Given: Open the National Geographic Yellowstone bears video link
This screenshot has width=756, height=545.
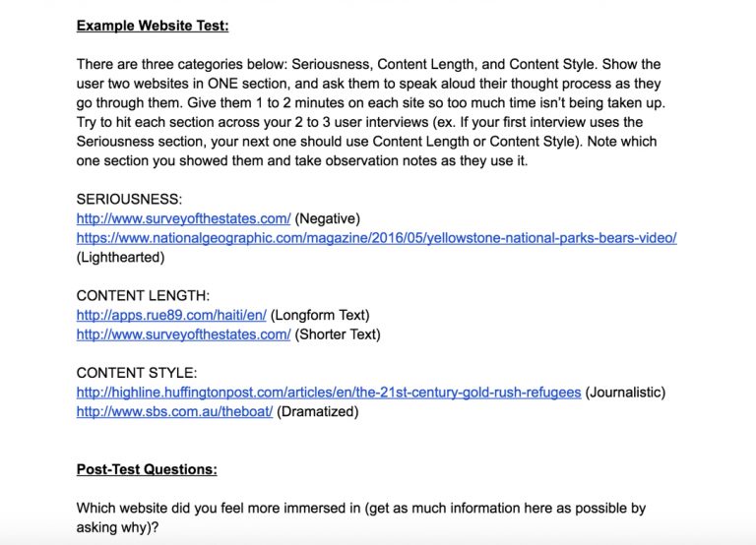Looking at the screenshot, I should pos(377,238).
